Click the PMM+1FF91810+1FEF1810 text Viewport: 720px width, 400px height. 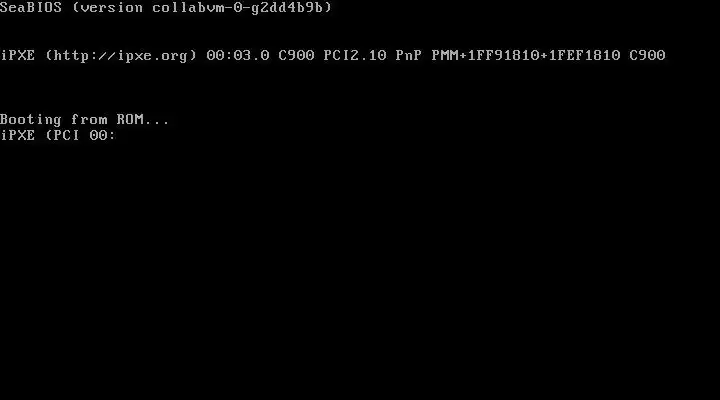[525, 55]
